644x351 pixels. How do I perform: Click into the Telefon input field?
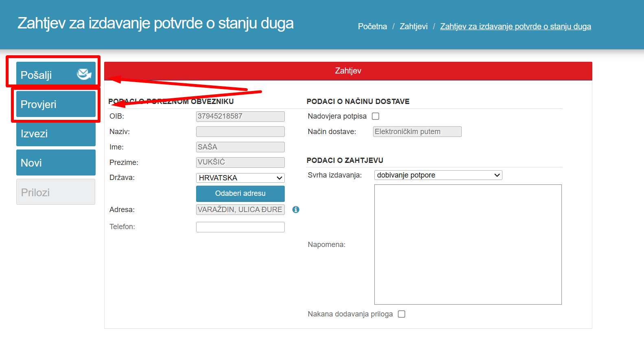[240, 227]
